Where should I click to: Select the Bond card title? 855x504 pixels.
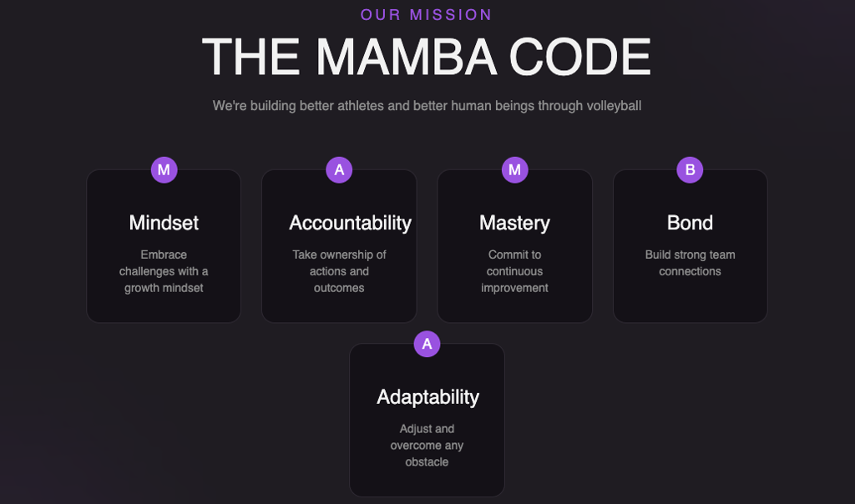pos(690,223)
